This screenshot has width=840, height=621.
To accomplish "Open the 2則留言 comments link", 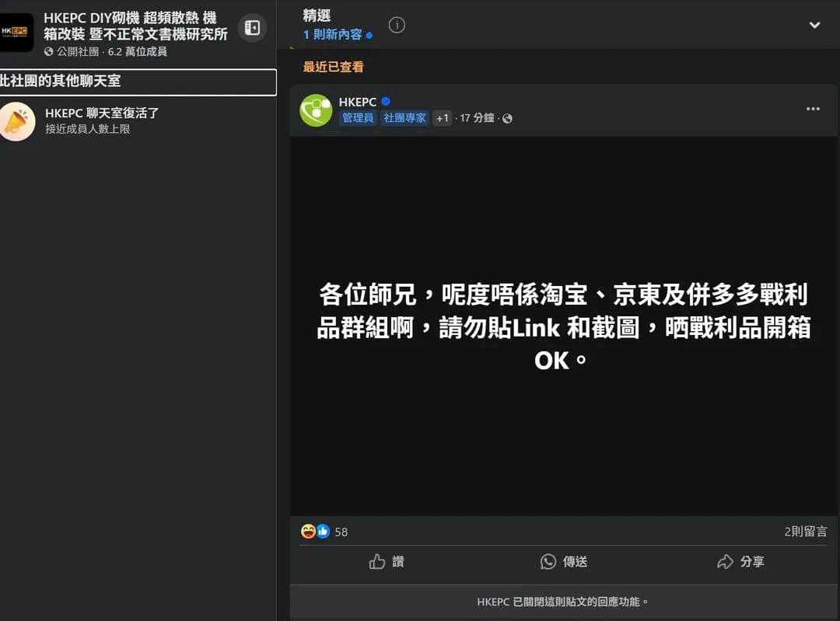I will (x=805, y=531).
